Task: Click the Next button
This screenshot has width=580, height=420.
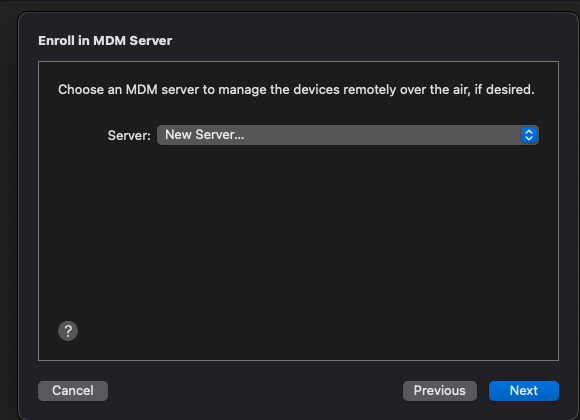Action: coord(523,391)
